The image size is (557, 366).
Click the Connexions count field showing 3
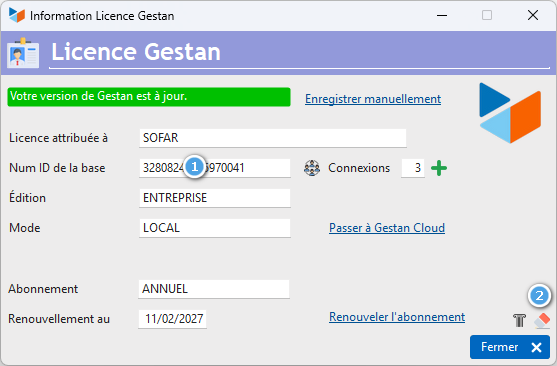click(413, 168)
